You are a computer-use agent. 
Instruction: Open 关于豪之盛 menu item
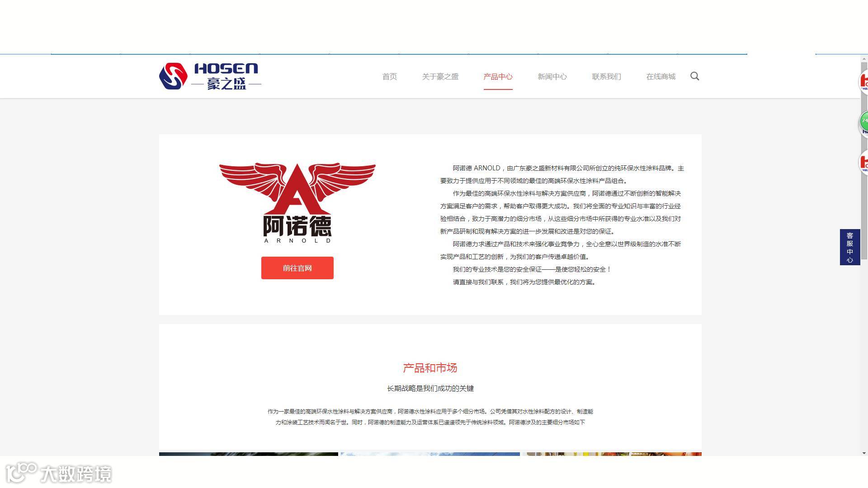click(440, 77)
